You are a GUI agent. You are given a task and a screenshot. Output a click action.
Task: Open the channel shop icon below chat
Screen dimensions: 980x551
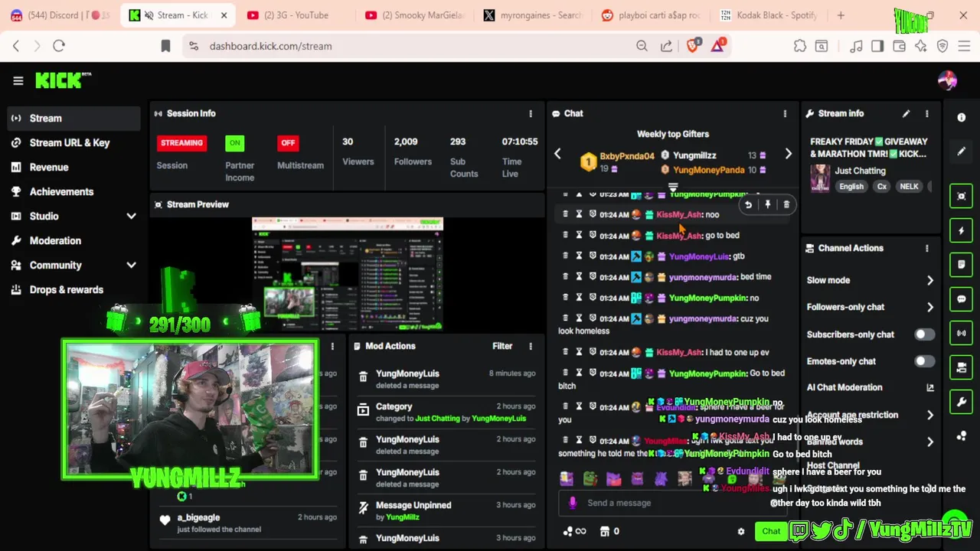click(605, 531)
